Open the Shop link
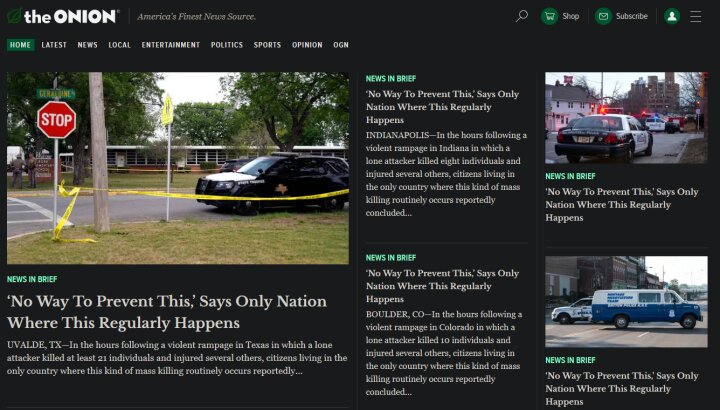The height and width of the screenshot is (410, 720). 571,16
